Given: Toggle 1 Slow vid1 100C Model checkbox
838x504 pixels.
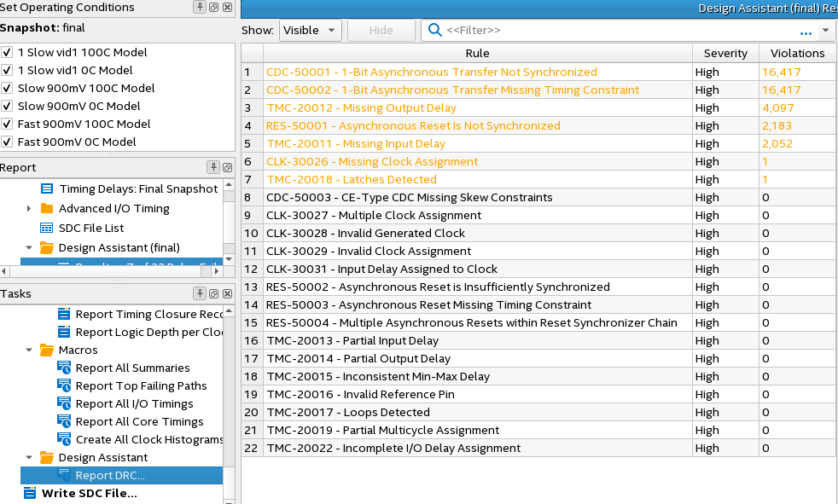Looking at the screenshot, I should 7,52.
